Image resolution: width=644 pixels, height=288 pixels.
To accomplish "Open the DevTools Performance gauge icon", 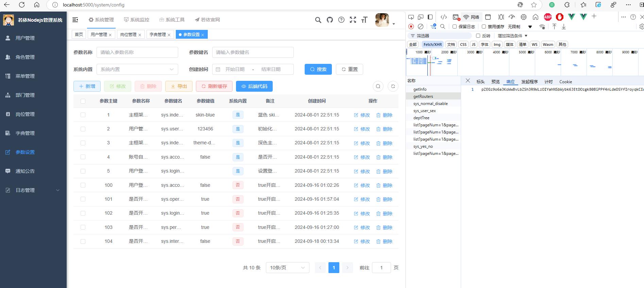I will point(512,17).
